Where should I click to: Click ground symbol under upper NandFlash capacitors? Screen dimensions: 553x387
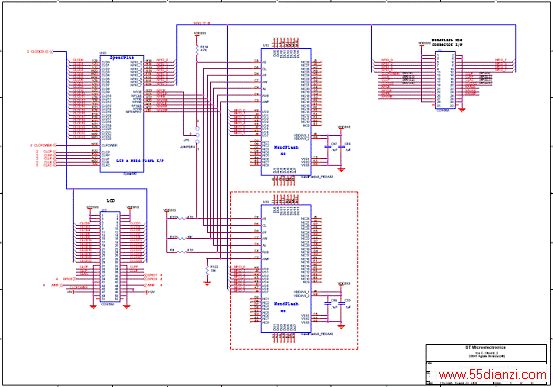[341, 170]
